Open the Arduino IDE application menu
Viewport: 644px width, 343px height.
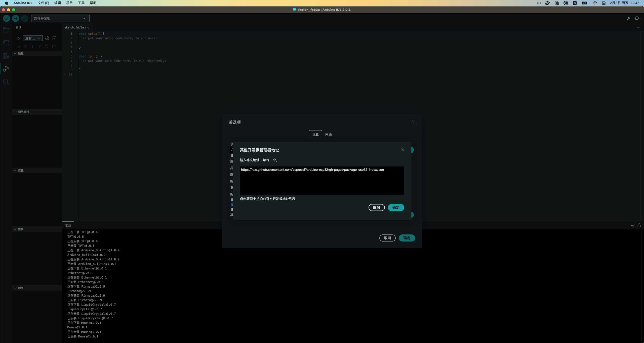23,3
